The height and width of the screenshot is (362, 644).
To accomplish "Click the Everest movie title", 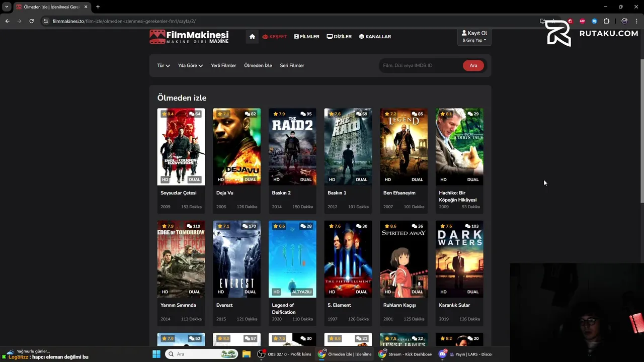I will [224, 305].
